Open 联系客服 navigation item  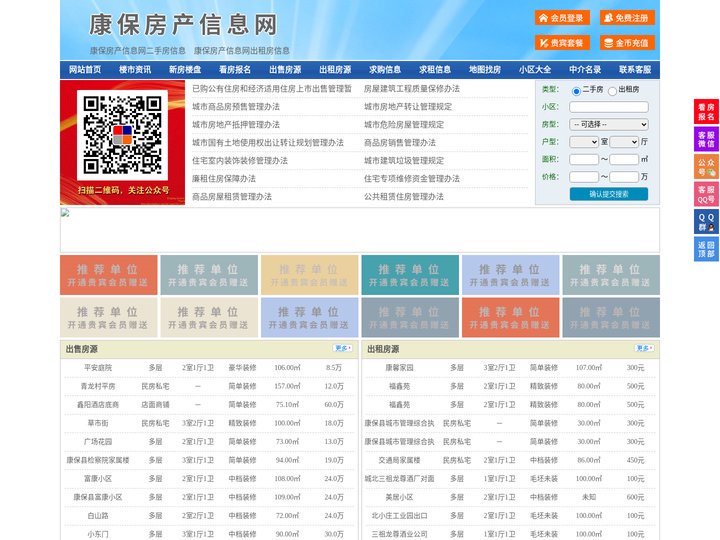[635, 70]
